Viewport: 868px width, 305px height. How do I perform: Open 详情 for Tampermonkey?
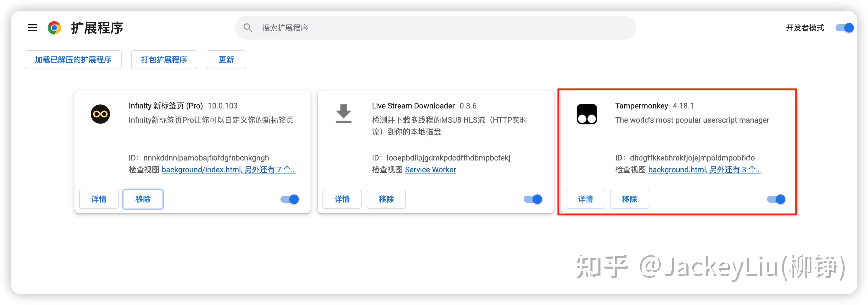click(585, 199)
